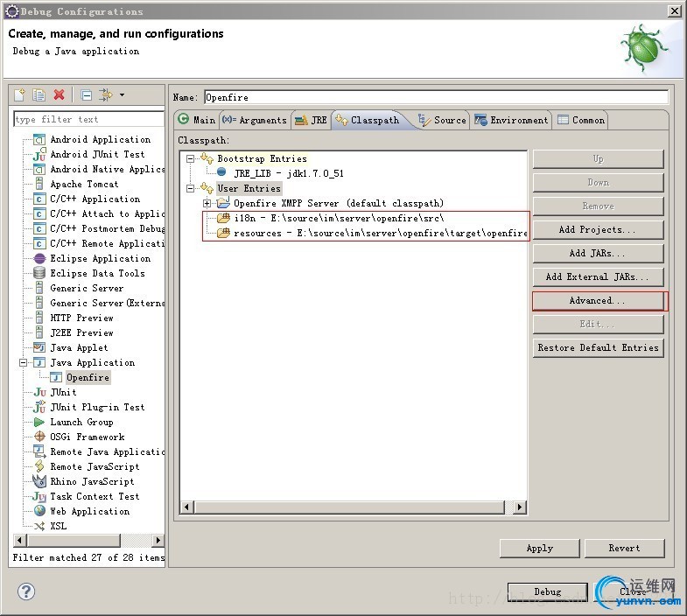Switch to the Common tab
Viewport: 687px width, 616px height.
(581, 120)
